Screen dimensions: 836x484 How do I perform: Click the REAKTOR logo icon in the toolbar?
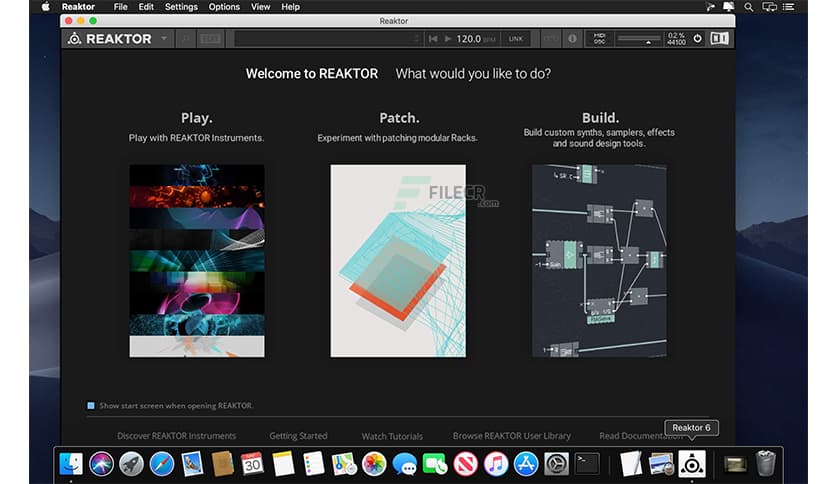click(74, 39)
